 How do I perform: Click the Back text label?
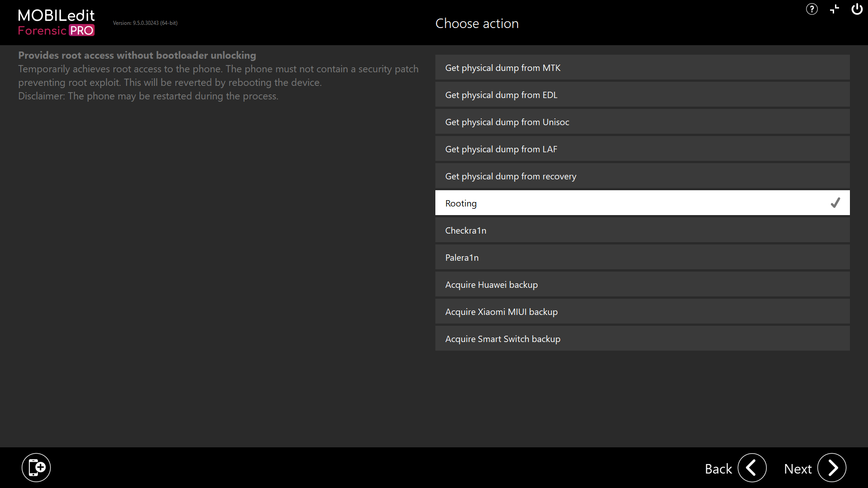click(718, 469)
